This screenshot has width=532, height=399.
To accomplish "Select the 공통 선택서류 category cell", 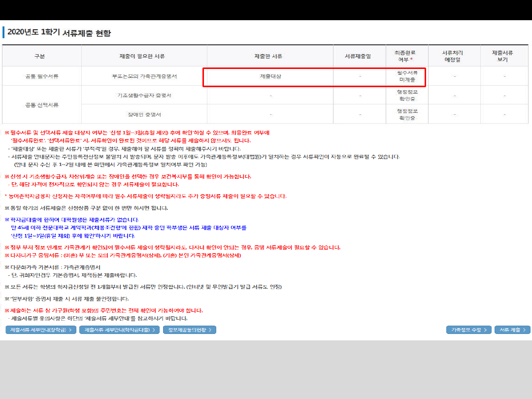I will tap(42, 104).
